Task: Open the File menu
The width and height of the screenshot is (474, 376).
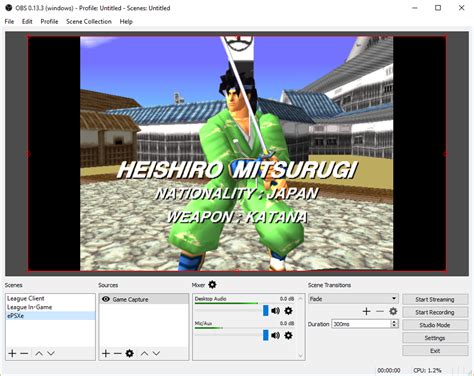Action: (9, 22)
